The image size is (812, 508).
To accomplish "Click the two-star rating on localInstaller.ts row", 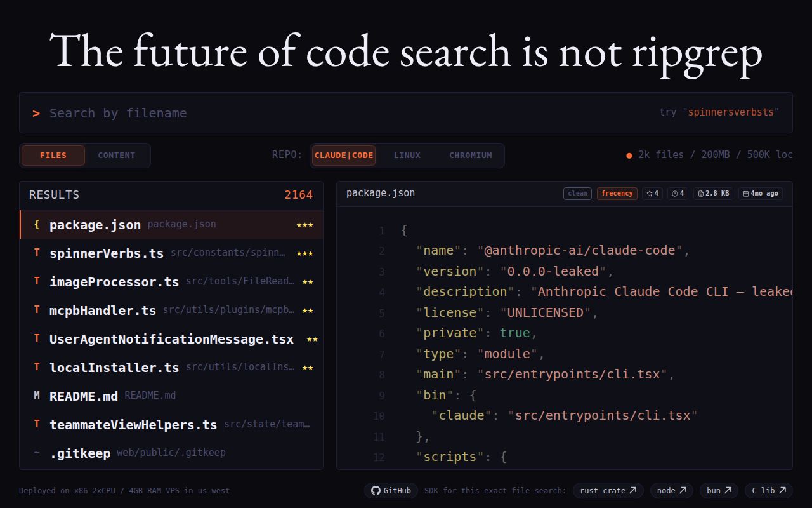I will click(x=308, y=368).
